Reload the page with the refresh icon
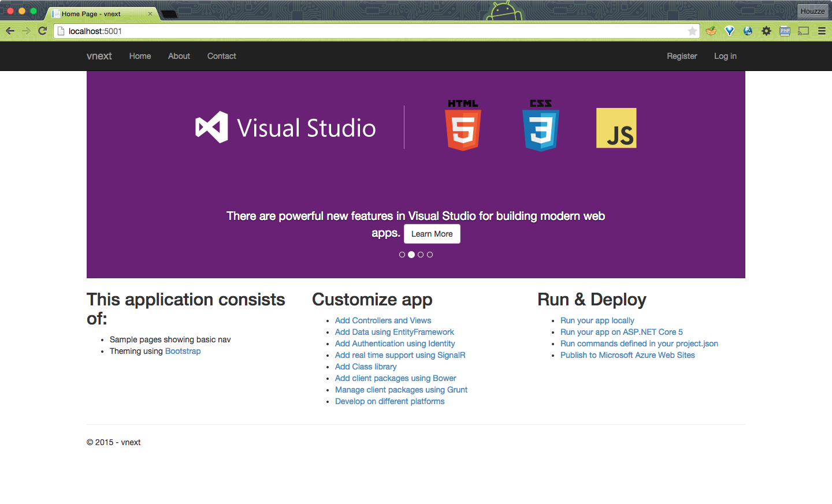The height and width of the screenshot is (504, 832). click(x=42, y=31)
